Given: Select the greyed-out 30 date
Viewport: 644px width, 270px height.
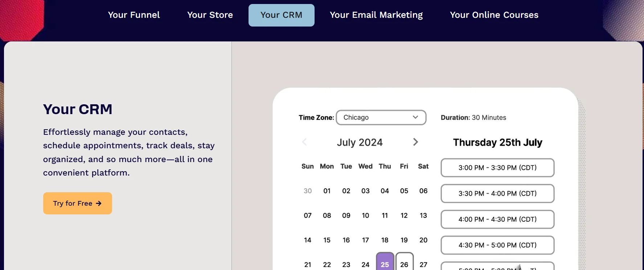Looking at the screenshot, I should pyautogui.click(x=308, y=191).
